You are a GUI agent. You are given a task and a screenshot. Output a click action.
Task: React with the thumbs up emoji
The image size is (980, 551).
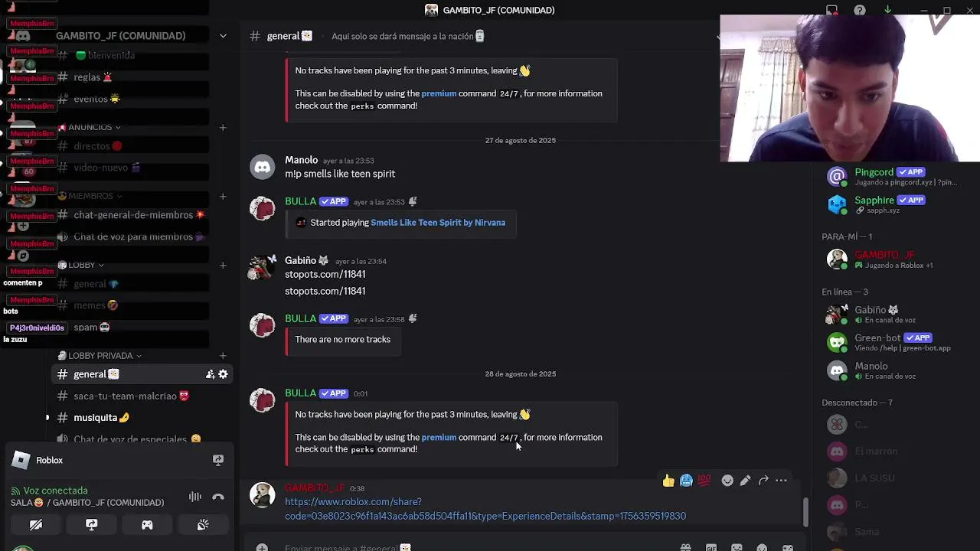pyautogui.click(x=668, y=481)
